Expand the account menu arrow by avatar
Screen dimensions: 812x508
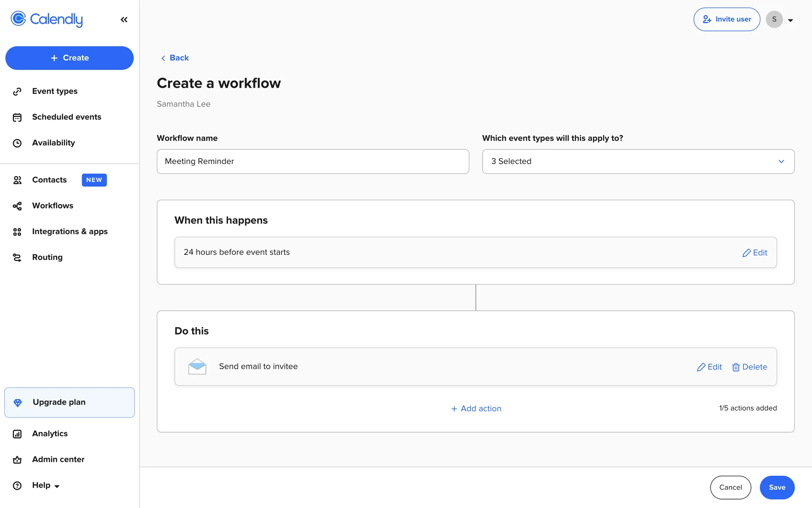click(x=790, y=20)
